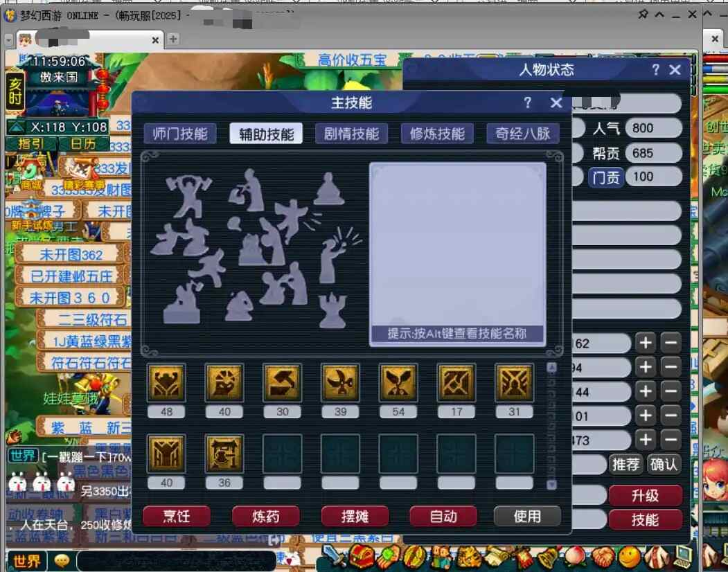Click the 使用 use button
Image resolution: width=728 pixels, height=572 pixels.
[x=527, y=517]
